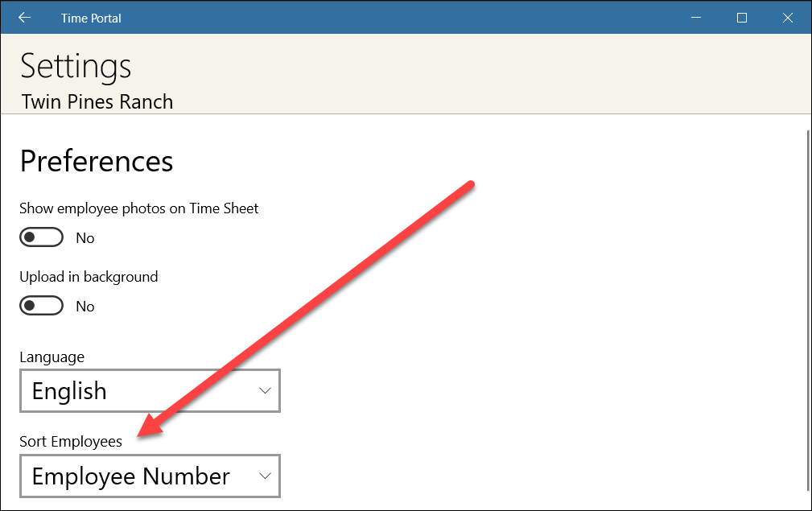812x511 pixels.
Task: Click the Twin Pines Ranch subtitle text
Action: pyautogui.click(x=97, y=102)
